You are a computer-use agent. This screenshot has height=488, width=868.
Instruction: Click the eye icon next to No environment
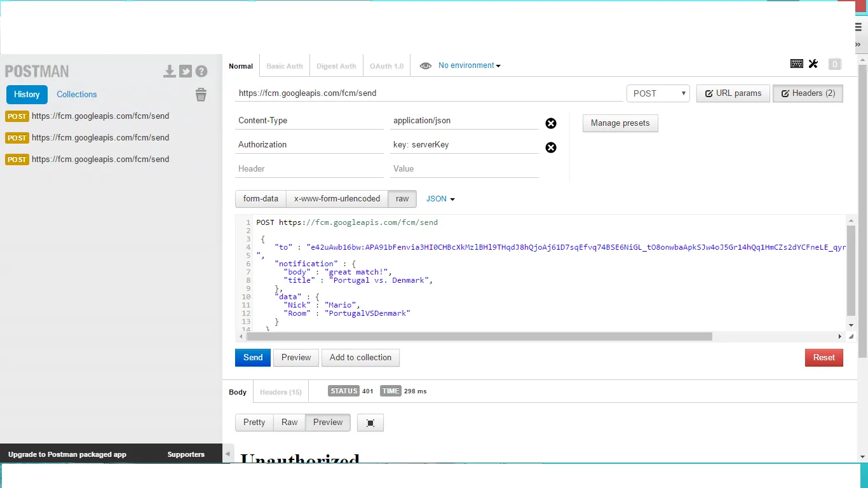426,65
